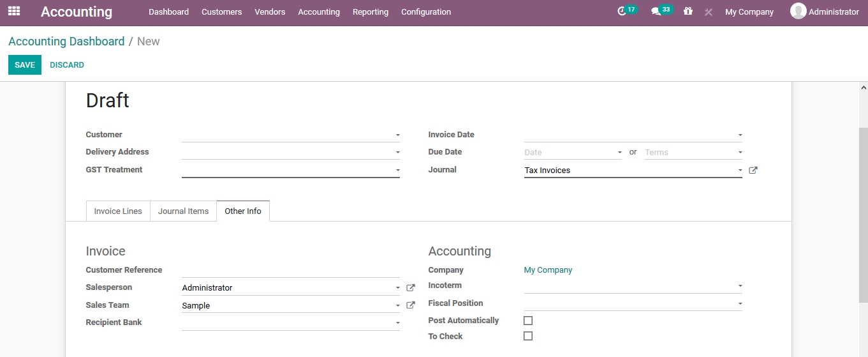Open the apps grid menu icon
This screenshot has height=357, width=868.
13,11
